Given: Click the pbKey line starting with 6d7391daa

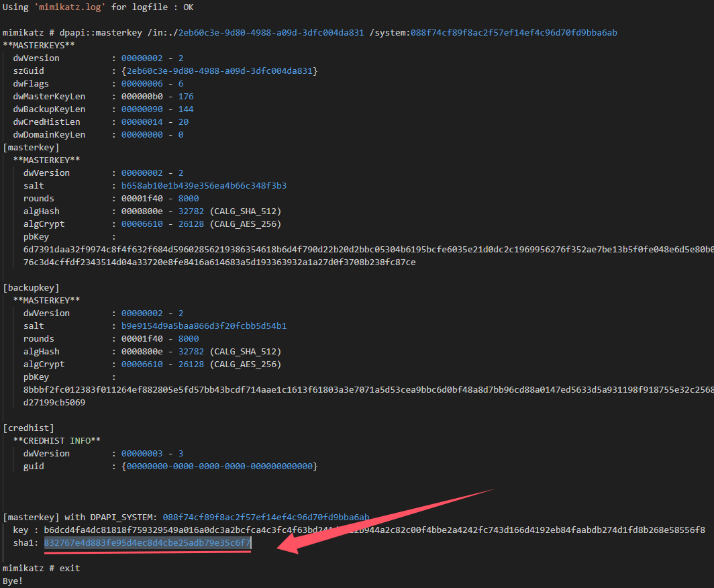Looking at the screenshot, I should pyautogui.click(x=356, y=250).
